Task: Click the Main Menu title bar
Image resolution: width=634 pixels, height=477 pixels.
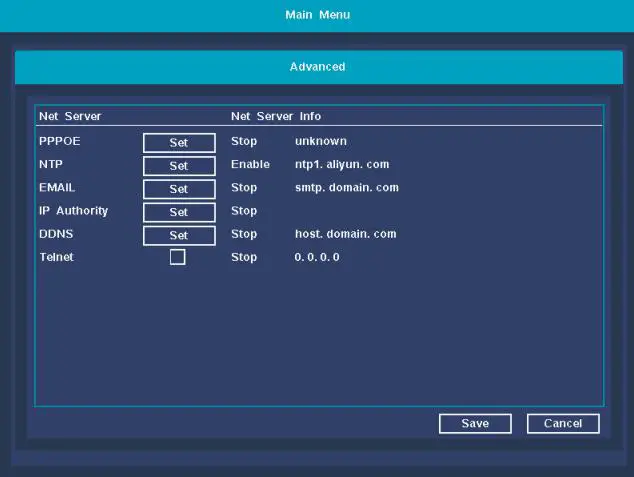Action: [x=317, y=15]
